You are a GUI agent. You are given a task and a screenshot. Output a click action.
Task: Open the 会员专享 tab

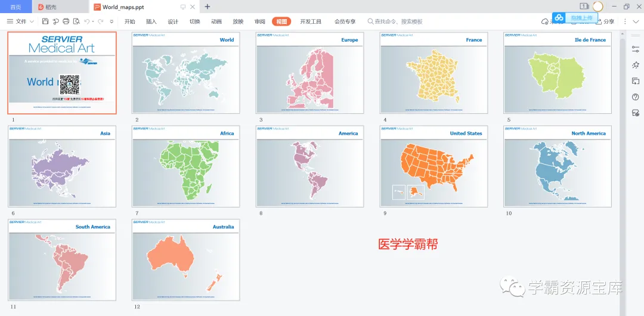tap(345, 21)
